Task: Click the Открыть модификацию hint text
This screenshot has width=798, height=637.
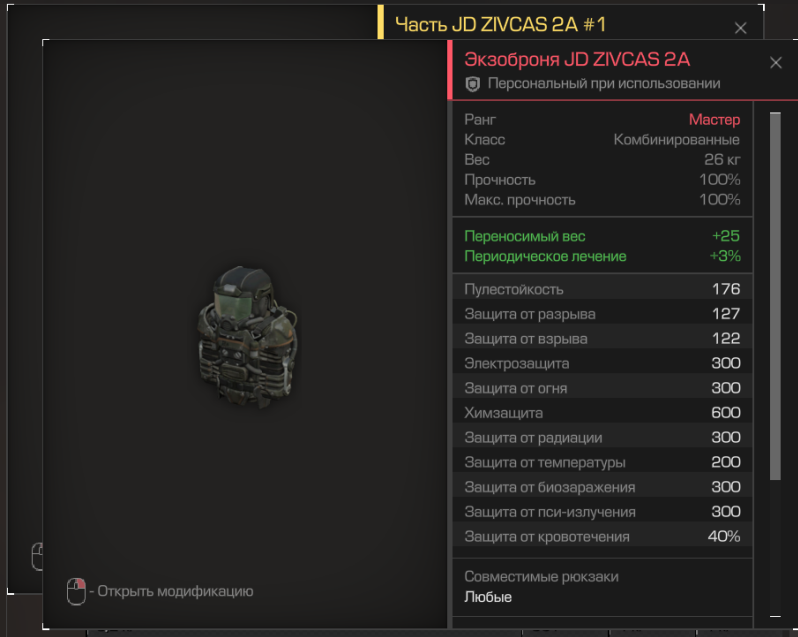Action: click(175, 591)
